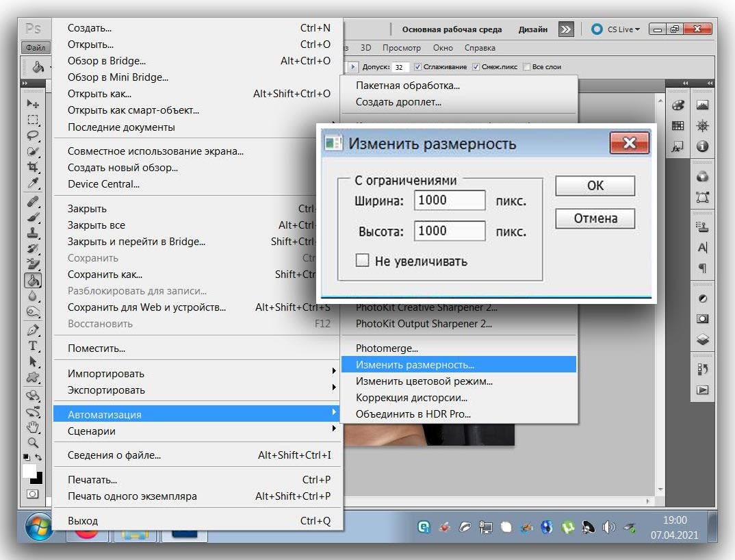Click 'Отмена' in the dialog
This screenshot has height=560, width=735.
tap(595, 218)
